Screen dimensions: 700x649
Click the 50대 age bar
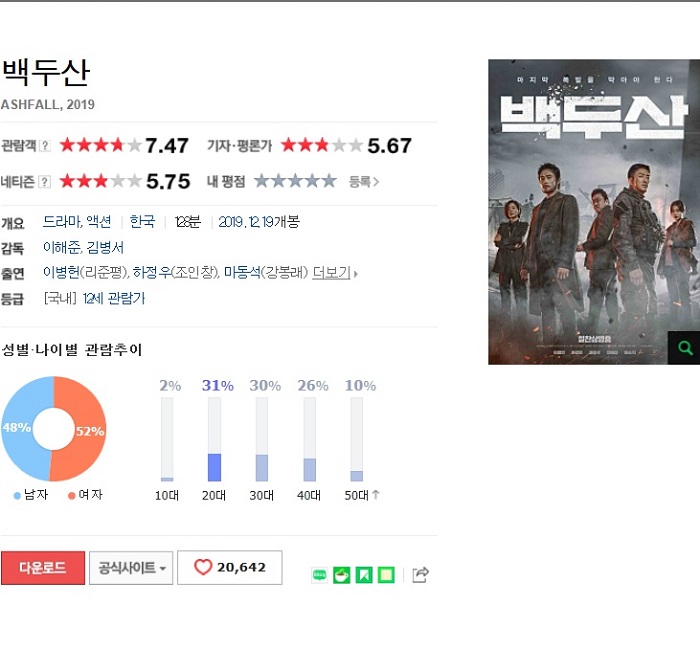click(357, 439)
